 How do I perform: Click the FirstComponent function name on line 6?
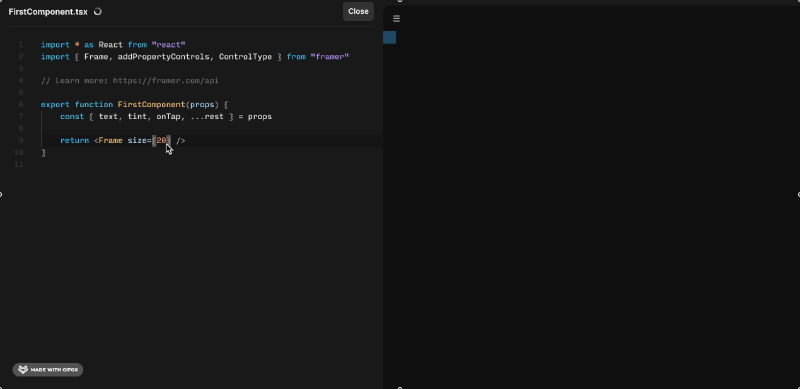click(152, 105)
